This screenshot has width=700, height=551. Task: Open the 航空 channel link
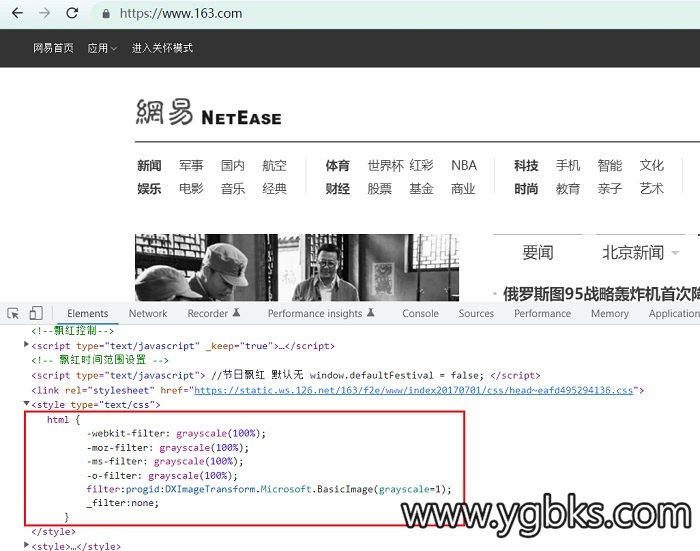click(x=275, y=166)
